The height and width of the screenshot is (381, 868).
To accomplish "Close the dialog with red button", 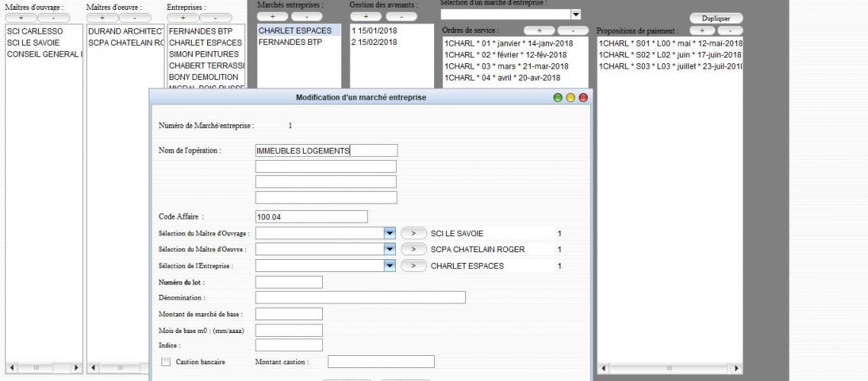I will tap(583, 98).
